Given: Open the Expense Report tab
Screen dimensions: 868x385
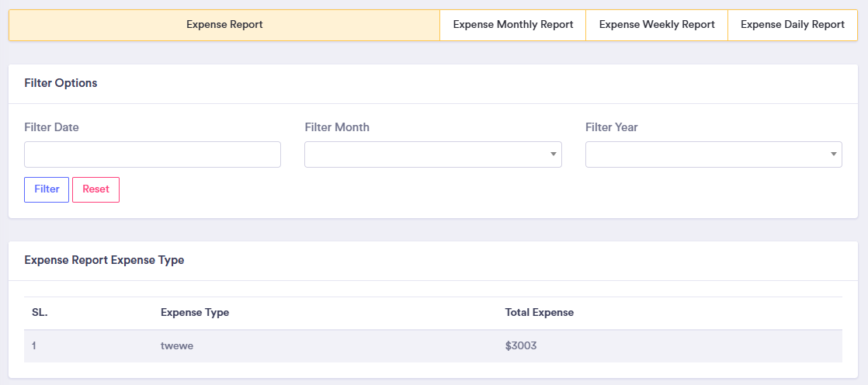Looking at the screenshot, I should [224, 25].
